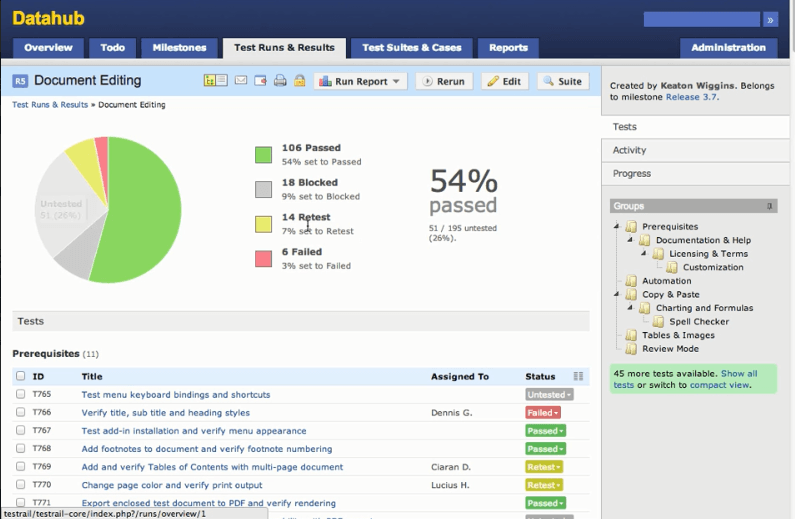795x519 pixels.
Task: Click the envelope email icon
Action: tap(241, 81)
